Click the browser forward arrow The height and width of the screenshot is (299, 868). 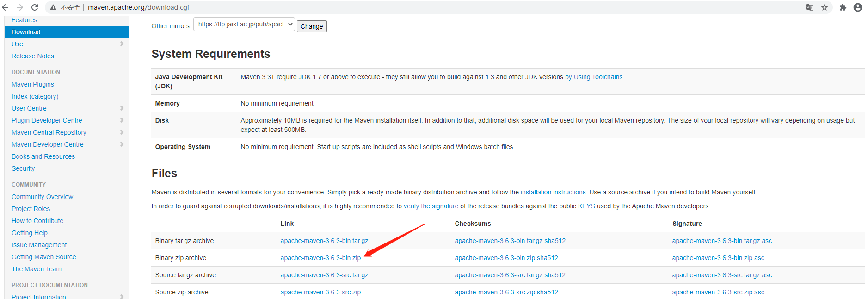tap(20, 7)
